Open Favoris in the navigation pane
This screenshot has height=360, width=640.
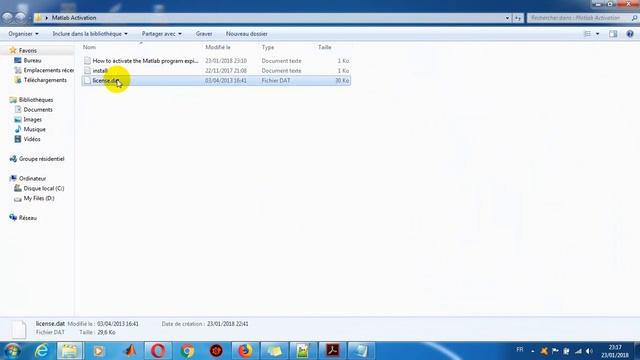(x=27, y=51)
